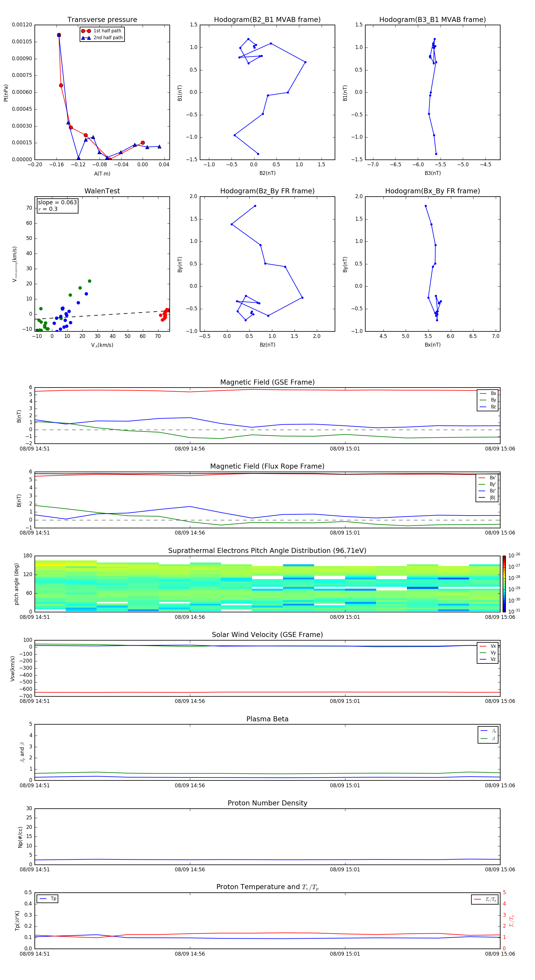Click the 'WalenTest' plot title
This screenshot has height=980, width=535.
[102, 191]
